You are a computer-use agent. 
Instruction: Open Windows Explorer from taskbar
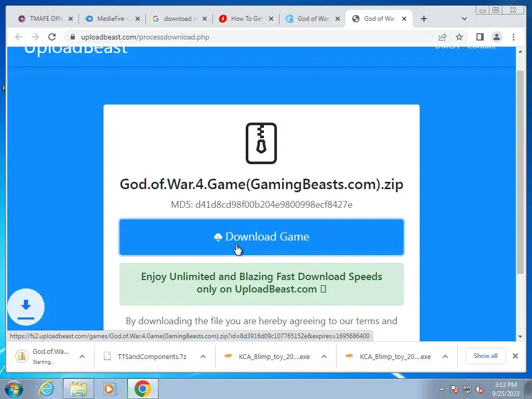click(x=78, y=389)
